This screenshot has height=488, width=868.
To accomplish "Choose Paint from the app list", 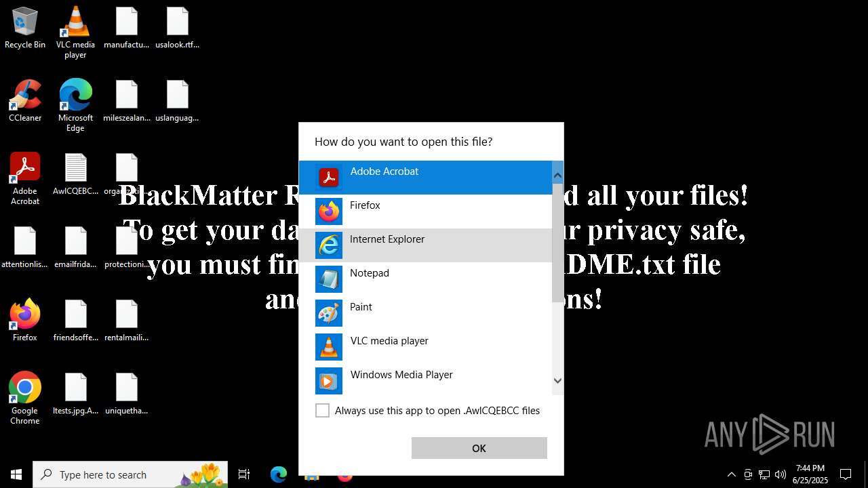I will (425, 313).
